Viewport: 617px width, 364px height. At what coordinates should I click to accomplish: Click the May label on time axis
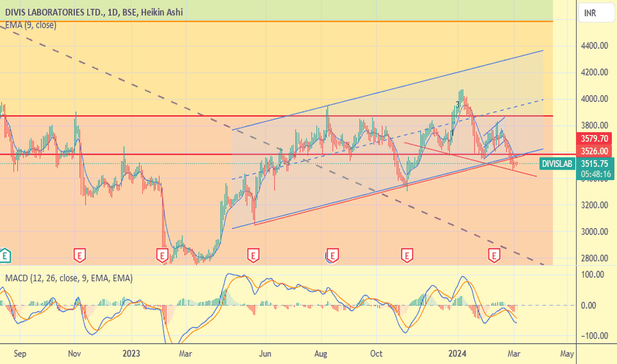click(x=567, y=353)
